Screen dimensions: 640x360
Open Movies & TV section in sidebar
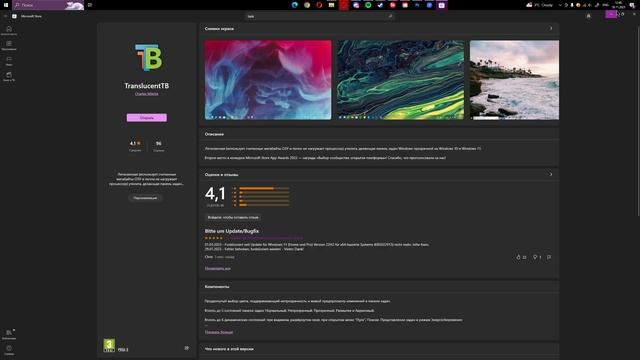pyautogui.click(x=9, y=76)
